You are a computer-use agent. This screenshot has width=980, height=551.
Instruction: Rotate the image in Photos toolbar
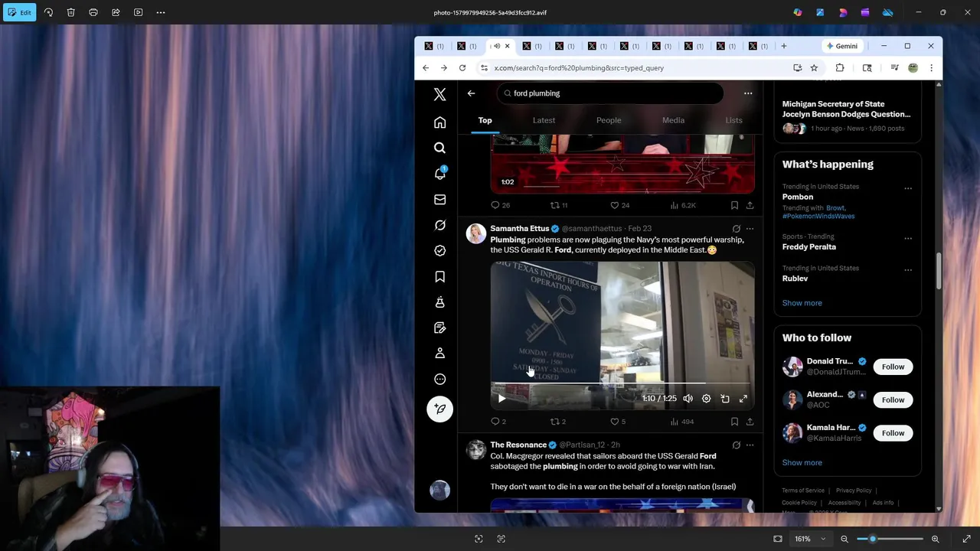48,12
